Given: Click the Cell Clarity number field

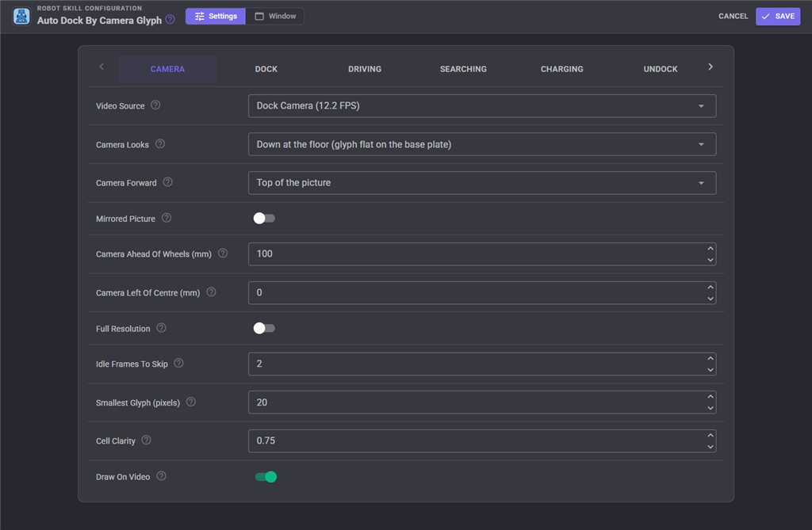Looking at the screenshot, I should [x=482, y=441].
